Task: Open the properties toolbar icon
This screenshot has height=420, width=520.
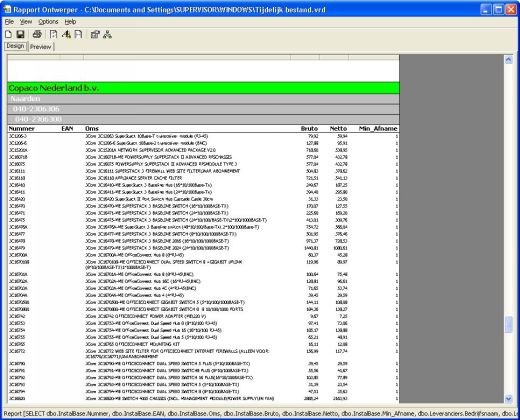Action: point(95,34)
